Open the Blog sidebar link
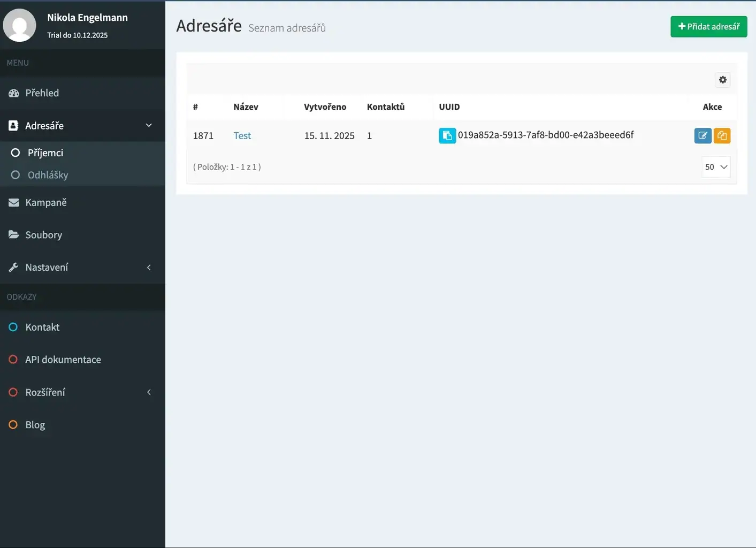756x548 pixels. tap(35, 425)
